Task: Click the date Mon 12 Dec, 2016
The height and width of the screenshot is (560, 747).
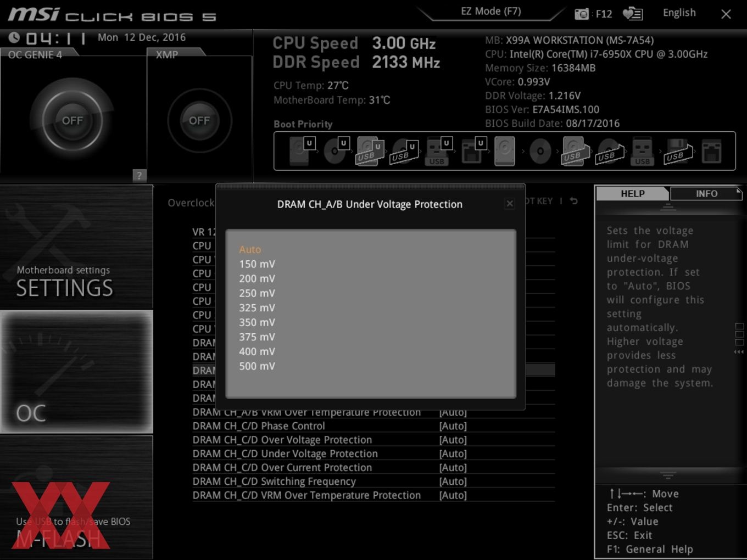Action: click(x=142, y=37)
